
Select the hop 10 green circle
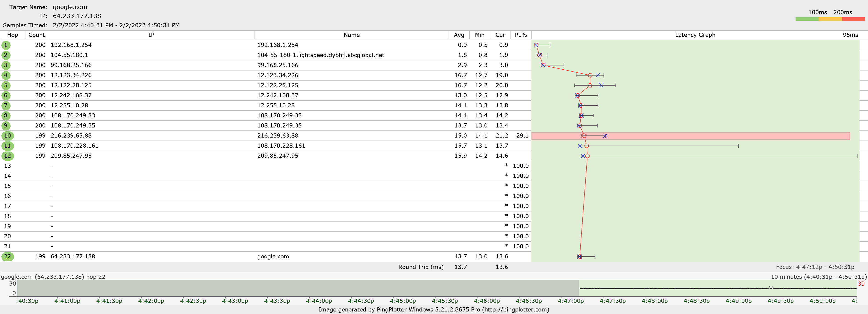coord(7,136)
